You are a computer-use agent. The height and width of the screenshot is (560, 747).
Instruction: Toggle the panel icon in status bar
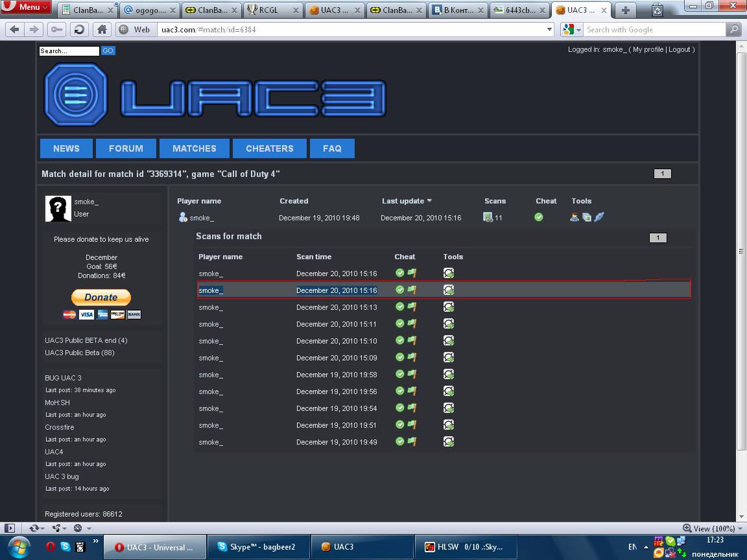click(x=10, y=528)
